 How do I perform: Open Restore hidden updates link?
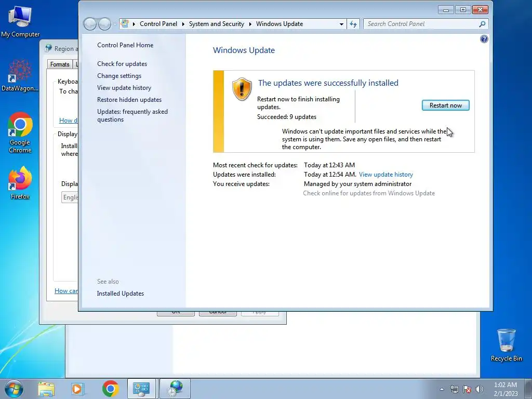[x=129, y=100]
